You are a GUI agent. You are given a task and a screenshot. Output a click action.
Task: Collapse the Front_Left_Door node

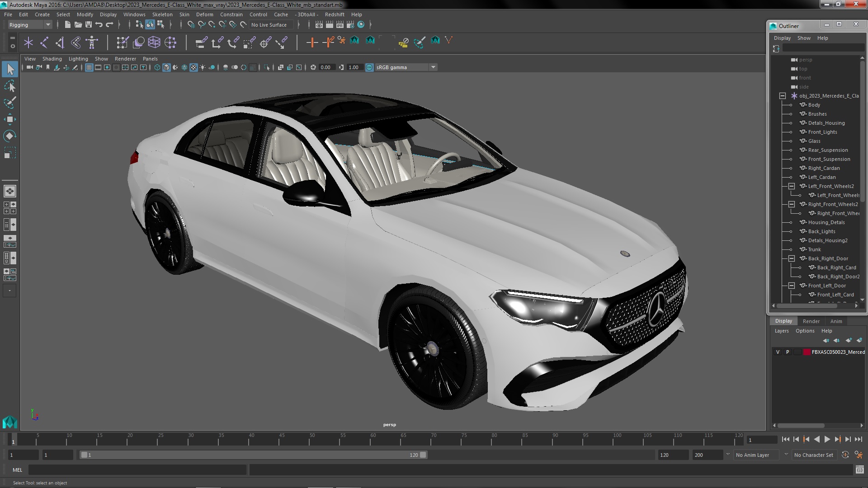click(x=792, y=286)
